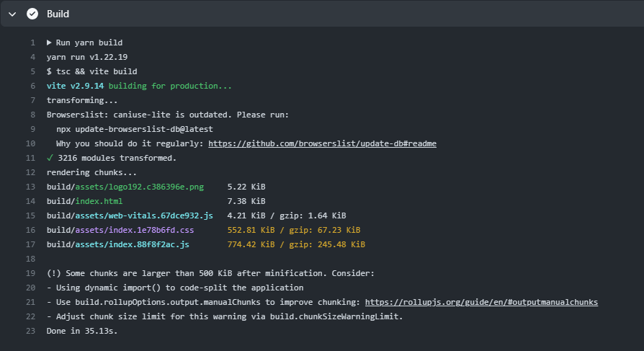Click the green checkmark on line 11
644x351 pixels.
tap(50, 158)
